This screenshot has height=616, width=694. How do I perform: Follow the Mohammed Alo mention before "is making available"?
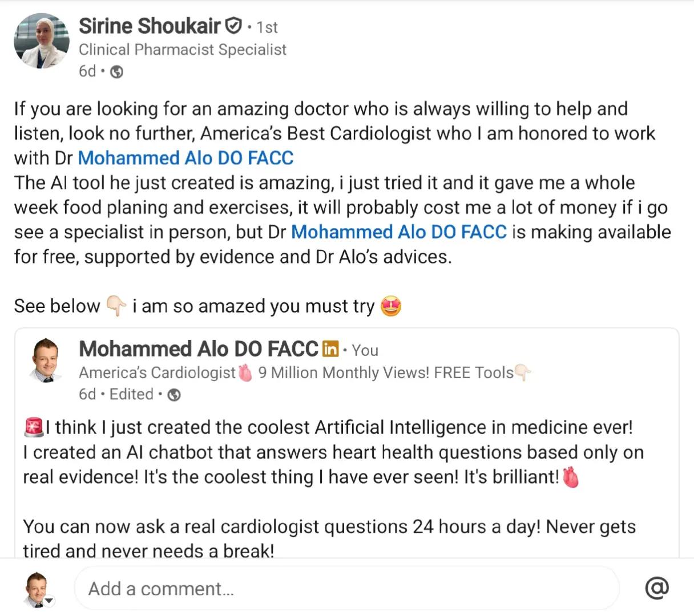point(398,232)
